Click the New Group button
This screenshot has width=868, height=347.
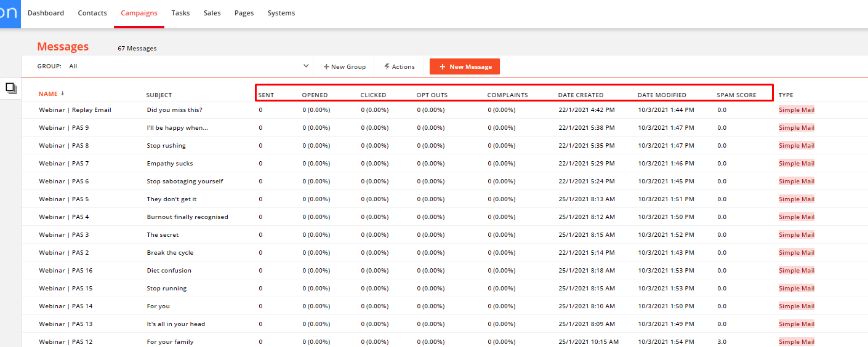click(x=344, y=66)
